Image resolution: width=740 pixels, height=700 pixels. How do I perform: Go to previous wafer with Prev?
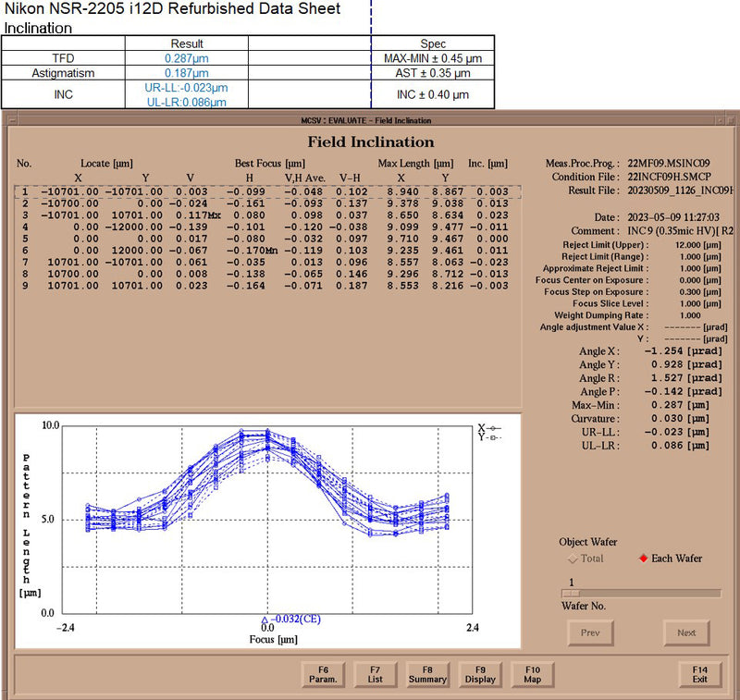(x=590, y=632)
